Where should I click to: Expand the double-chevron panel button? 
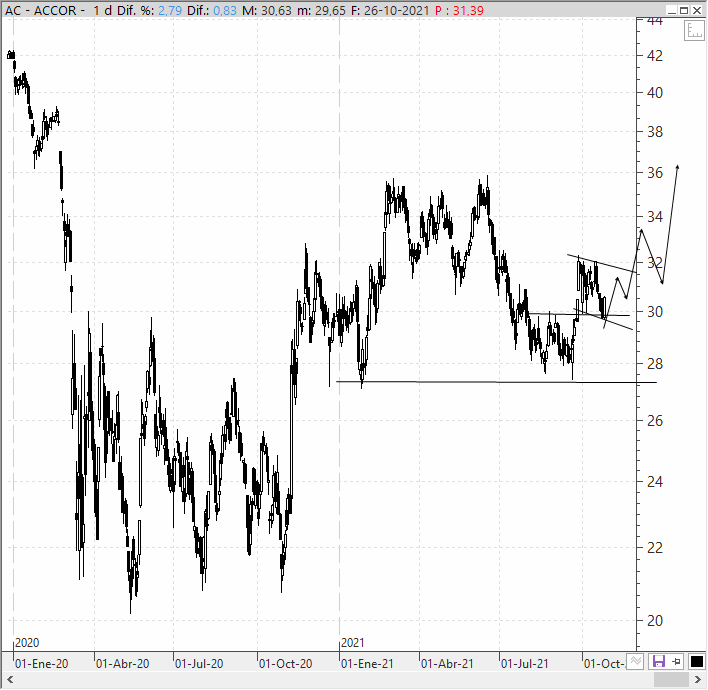coord(636,662)
